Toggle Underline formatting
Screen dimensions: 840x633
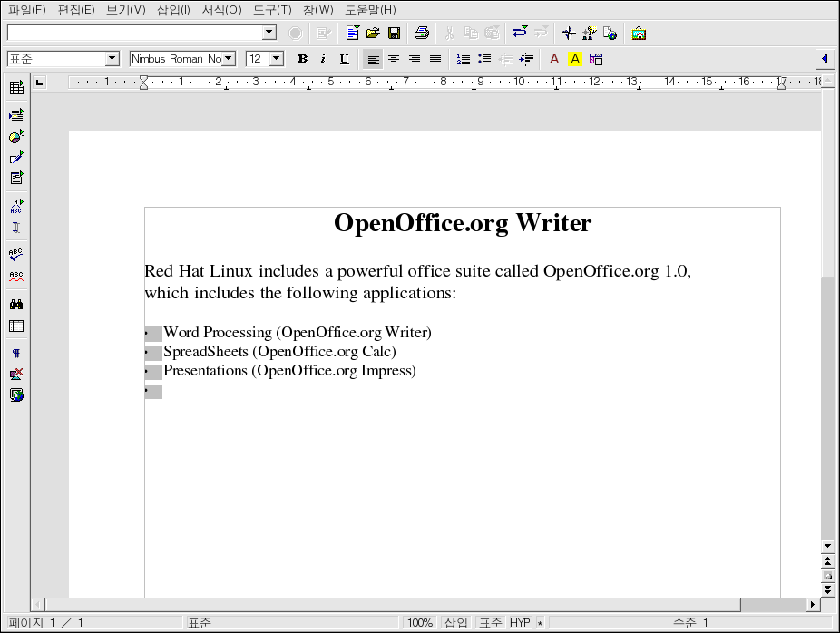344,59
